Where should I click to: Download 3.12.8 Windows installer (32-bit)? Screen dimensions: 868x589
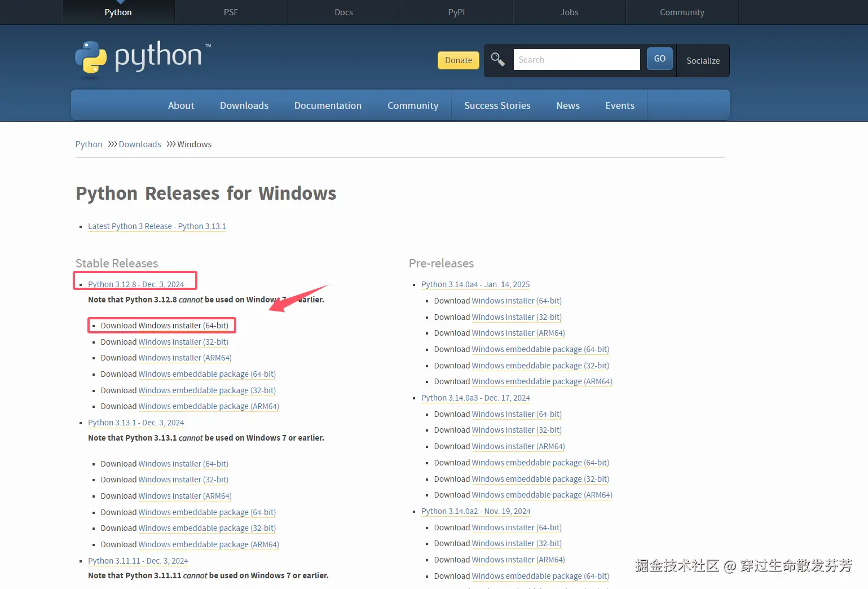click(x=183, y=342)
